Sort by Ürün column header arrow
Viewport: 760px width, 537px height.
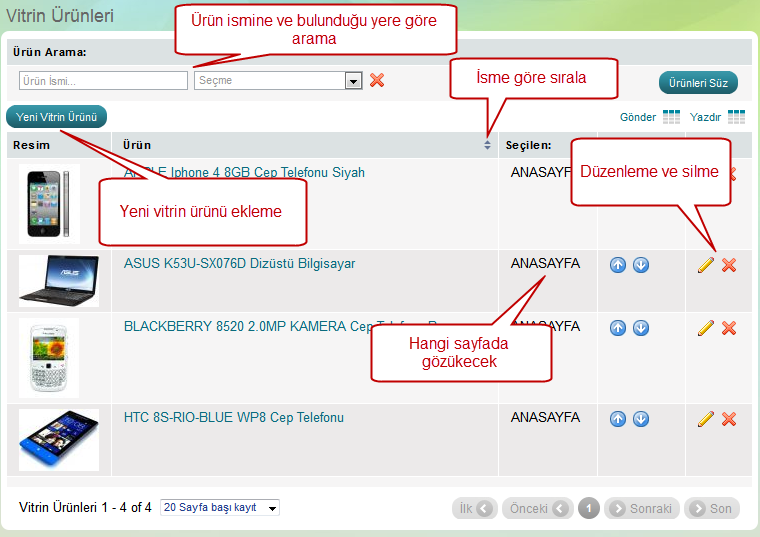(487, 145)
